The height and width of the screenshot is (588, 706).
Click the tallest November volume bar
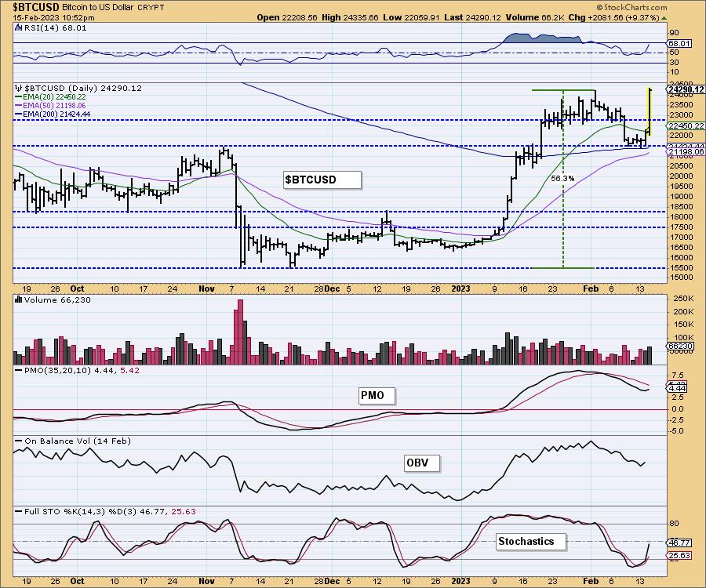240,332
